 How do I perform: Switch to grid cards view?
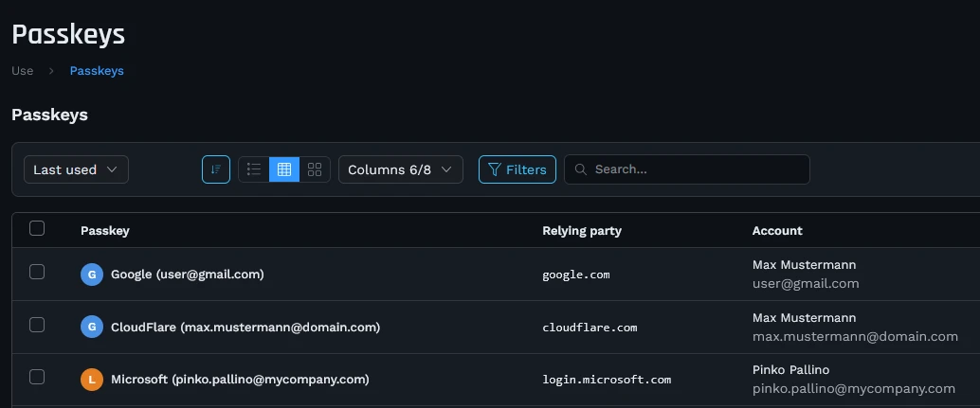coord(315,169)
